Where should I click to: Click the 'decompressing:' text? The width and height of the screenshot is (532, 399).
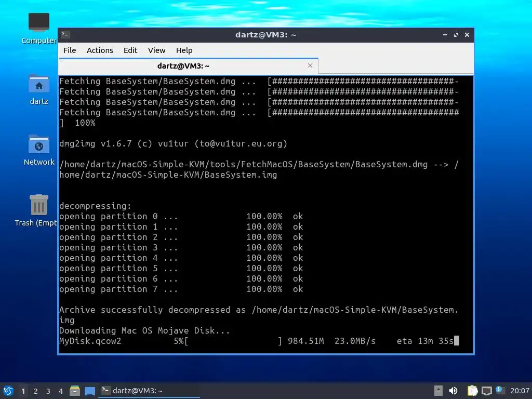[95, 206]
